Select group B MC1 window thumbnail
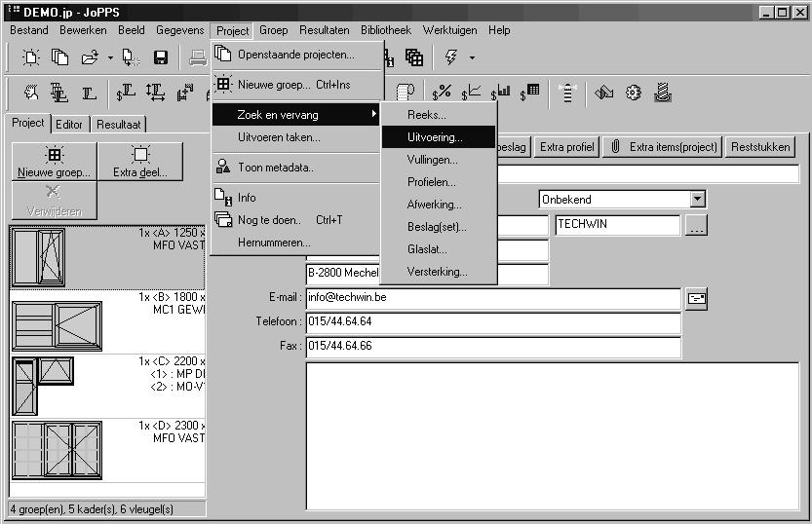The width and height of the screenshot is (812, 524). tap(57, 326)
